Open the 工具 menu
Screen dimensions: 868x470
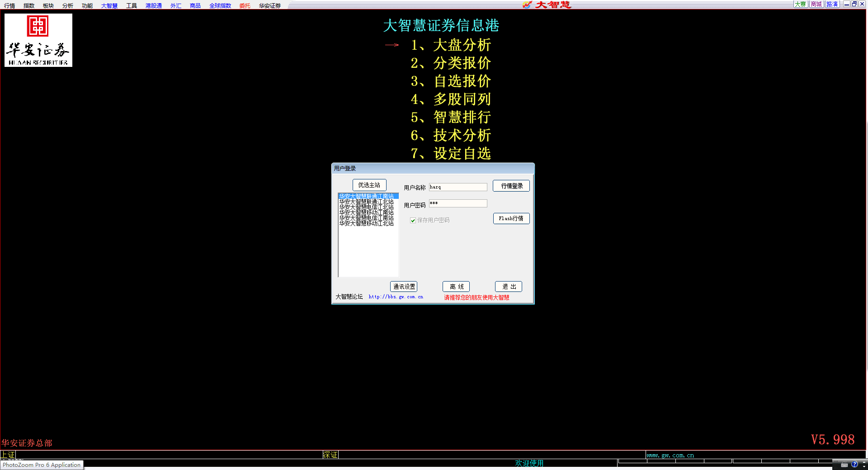coord(132,6)
